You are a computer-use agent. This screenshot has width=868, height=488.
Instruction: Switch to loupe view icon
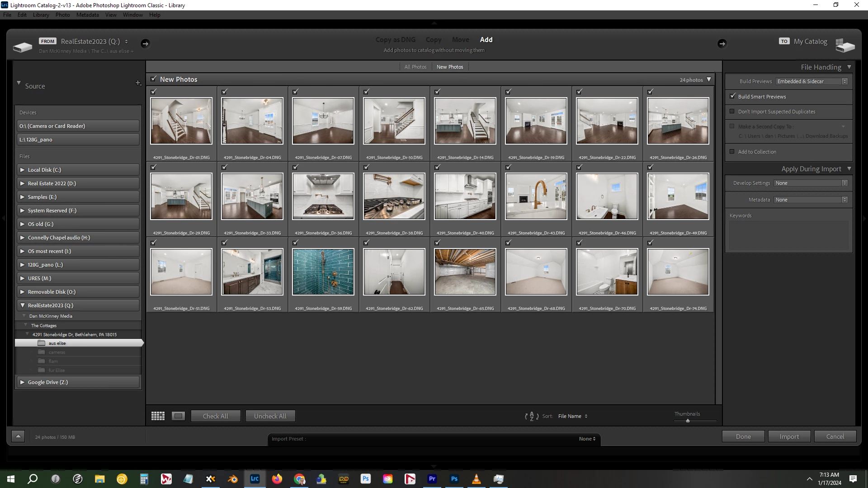click(178, 416)
